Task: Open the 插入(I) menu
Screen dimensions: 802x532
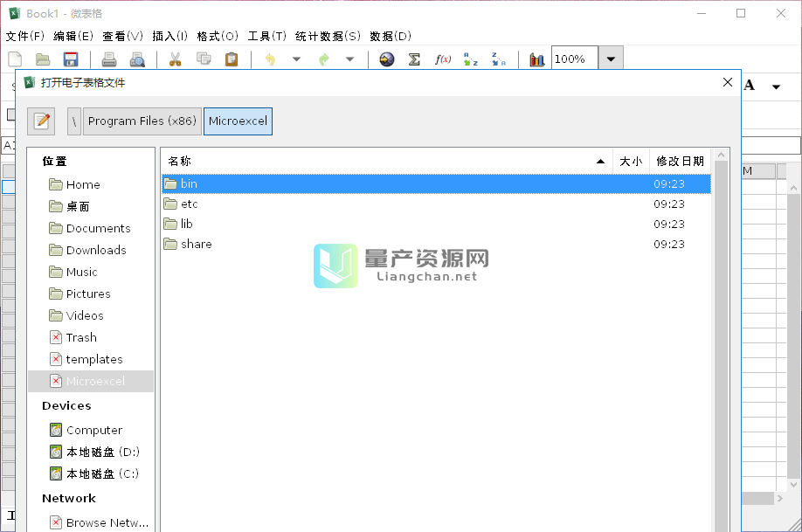Action: (169, 37)
